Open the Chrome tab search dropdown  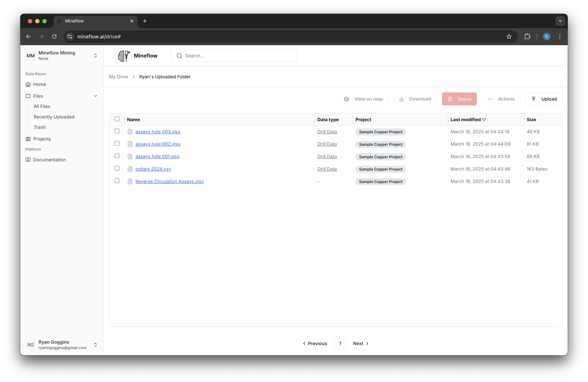point(560,21)
